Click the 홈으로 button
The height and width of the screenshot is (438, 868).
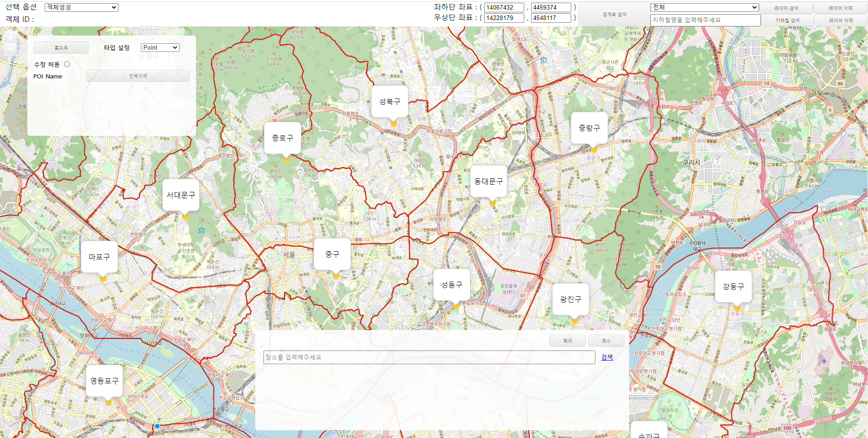tap(61, 47)
